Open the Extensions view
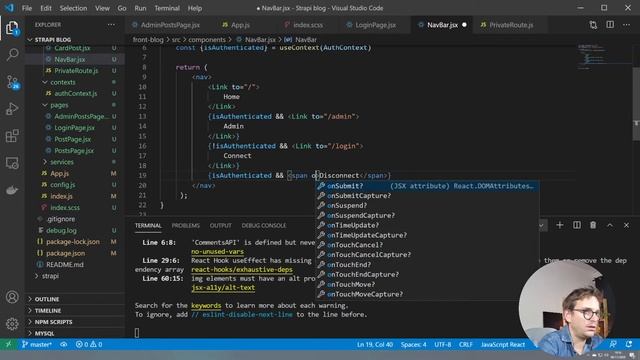Image resolution: width=640 pixels, height=360 pixels. click(x=12, y=136)
